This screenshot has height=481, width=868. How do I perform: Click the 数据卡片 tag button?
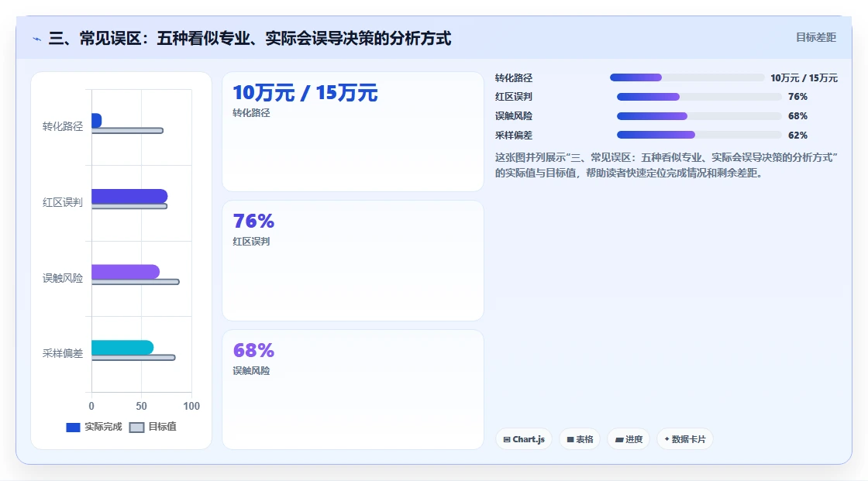(x=685, y=439)
